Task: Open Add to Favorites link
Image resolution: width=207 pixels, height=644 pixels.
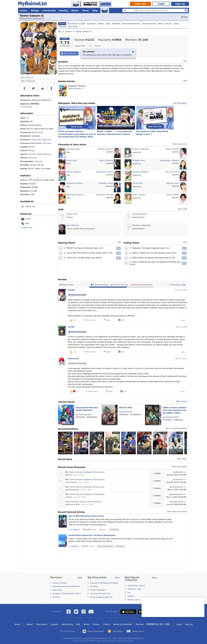Action: coord(28,81)
